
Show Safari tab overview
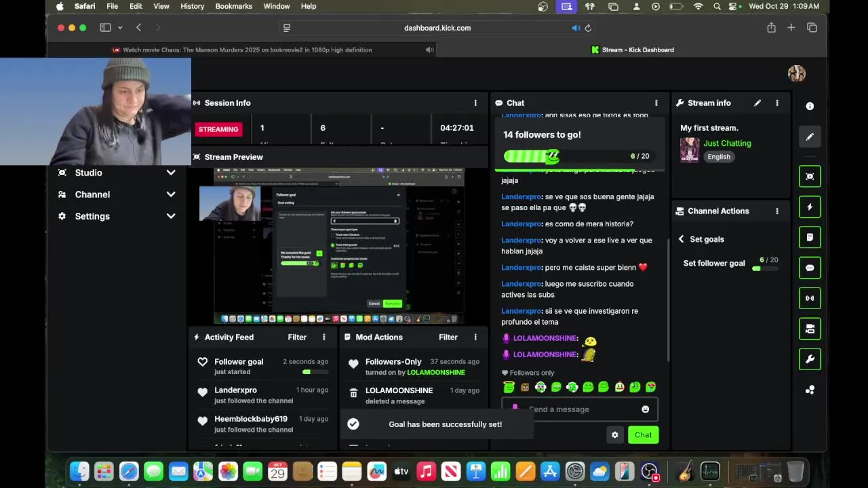(812, 28)
